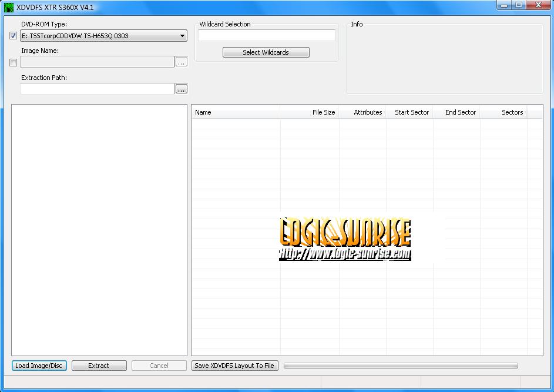
Task: Click the Image Name browse button
Action: (x=182, y=62)
